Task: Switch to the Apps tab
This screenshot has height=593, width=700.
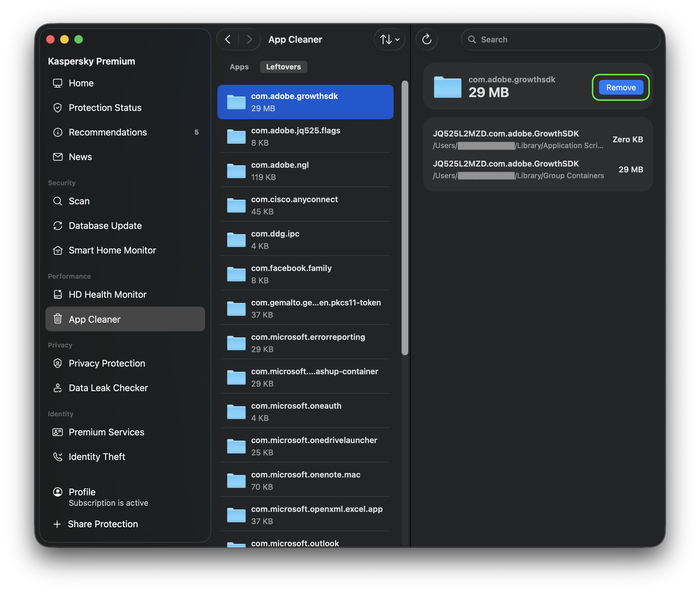Action: 239,67
